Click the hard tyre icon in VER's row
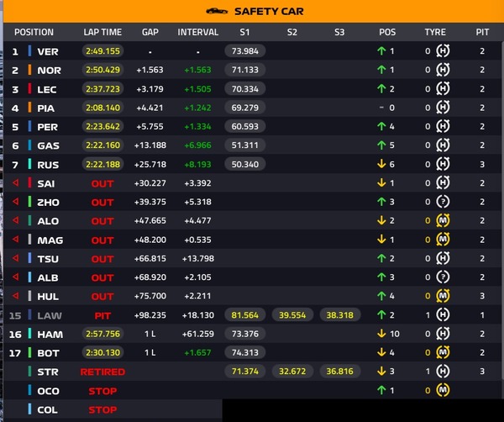Viewport: 504px width, 422px height. coord(443,50)
